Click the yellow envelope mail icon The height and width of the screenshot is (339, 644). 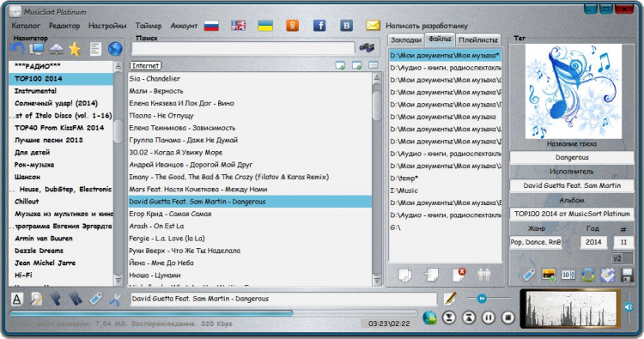(373, 26)
